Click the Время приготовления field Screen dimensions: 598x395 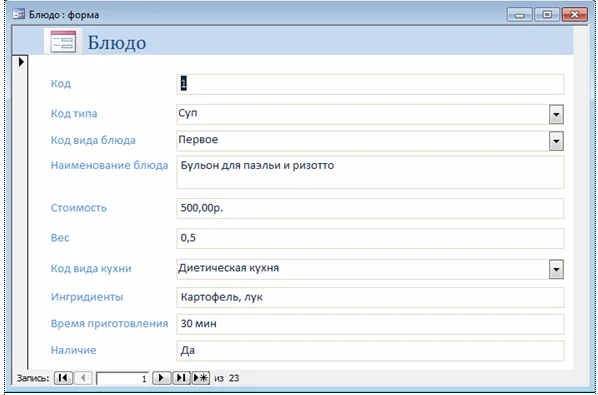(x=370, y=324)
